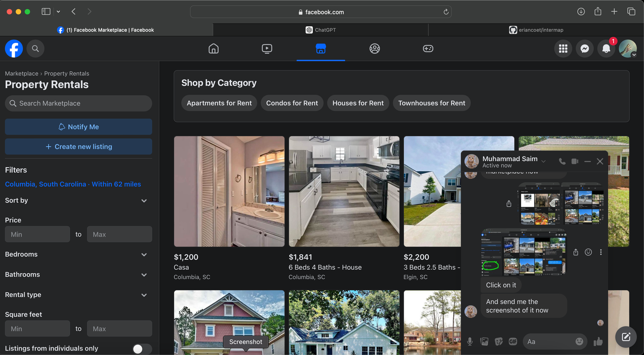Open Safari sidebar dropdown arrow
Viewport: 644px width, 355px height.
pyautogui.click(x=58, y=12)
